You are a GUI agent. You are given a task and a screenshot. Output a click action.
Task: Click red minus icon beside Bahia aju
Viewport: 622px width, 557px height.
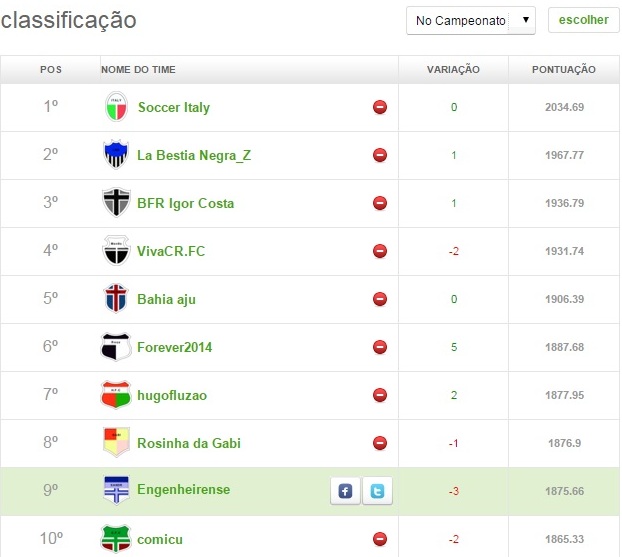(380, 299)
